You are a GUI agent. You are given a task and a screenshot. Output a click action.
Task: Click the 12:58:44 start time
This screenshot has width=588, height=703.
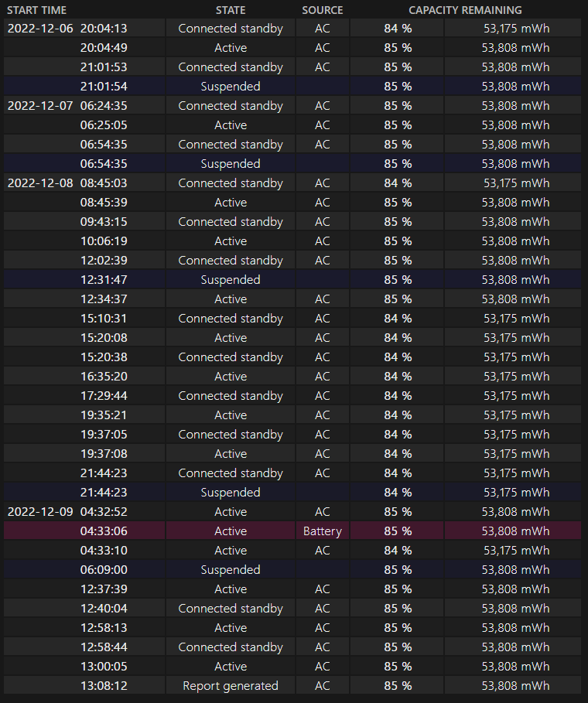coord(104,647)
